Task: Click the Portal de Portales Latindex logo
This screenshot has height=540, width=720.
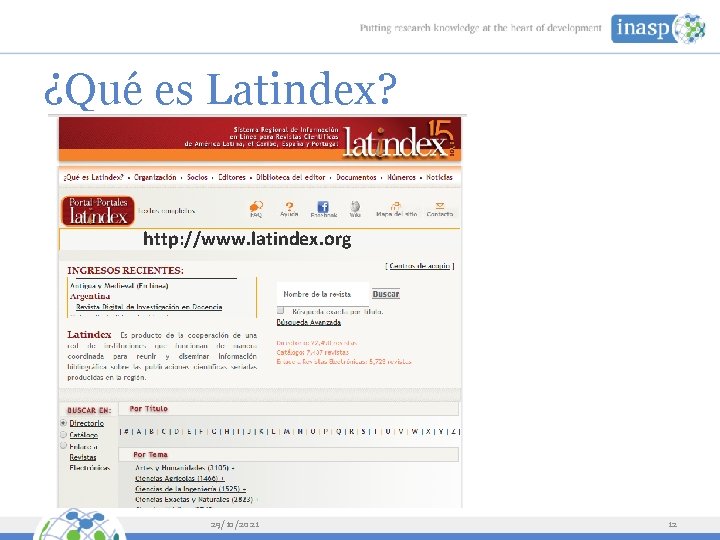Action: (x=98, y=211)
